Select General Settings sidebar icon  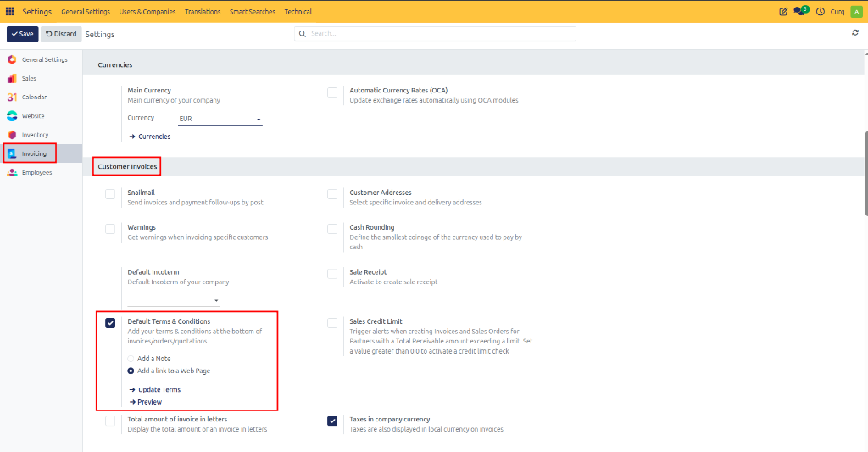[x=12, y=59]
